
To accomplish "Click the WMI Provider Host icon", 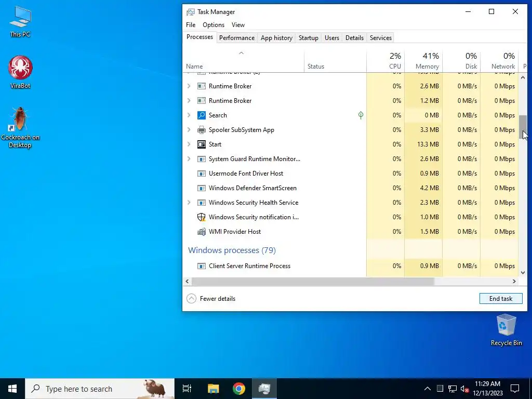I will tap(201, 232).
